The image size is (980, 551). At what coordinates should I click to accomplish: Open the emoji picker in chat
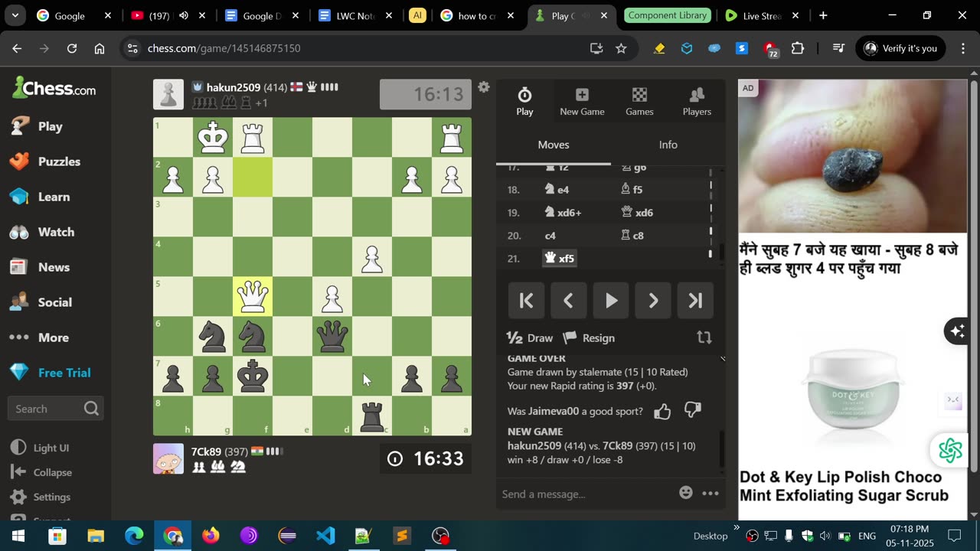[x=686, y=493]
